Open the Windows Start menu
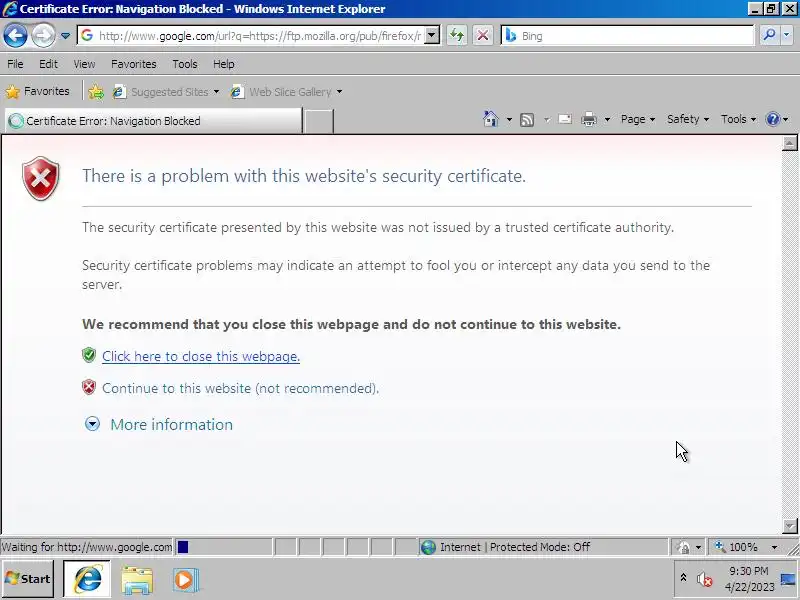This screenshot has height=600, width=800. 28,579
